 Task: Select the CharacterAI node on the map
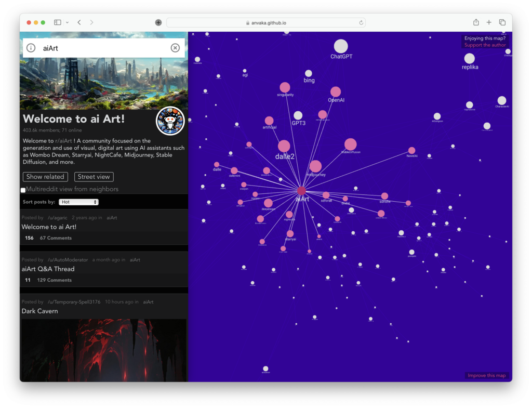click(501, 100)
